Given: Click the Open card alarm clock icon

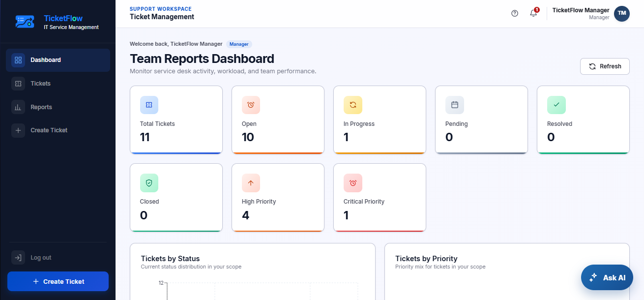Looking at the screenshot, I should 251,105.
